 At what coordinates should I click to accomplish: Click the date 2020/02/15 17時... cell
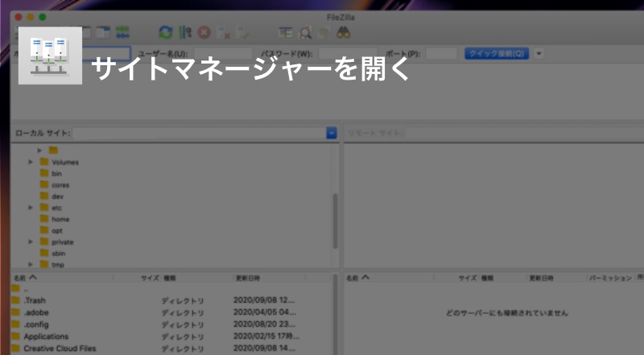coord(266,336)
